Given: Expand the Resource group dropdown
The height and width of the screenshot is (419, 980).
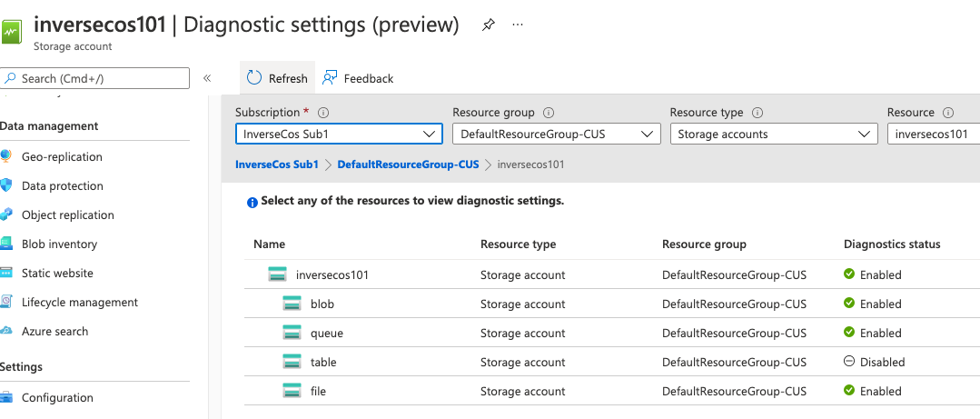Looking at the screenshot, I should click(x=556, y=135).
